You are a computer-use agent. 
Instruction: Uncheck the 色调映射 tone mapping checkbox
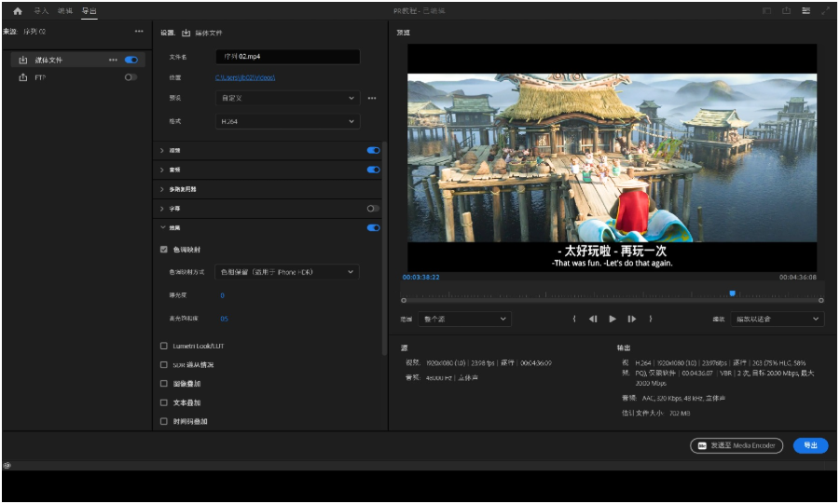pos(164,250)
